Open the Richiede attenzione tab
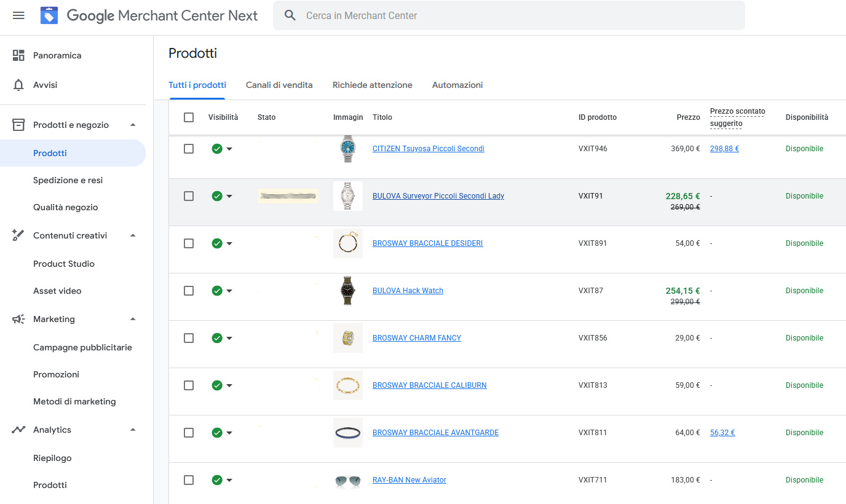 tap(373, 85)
